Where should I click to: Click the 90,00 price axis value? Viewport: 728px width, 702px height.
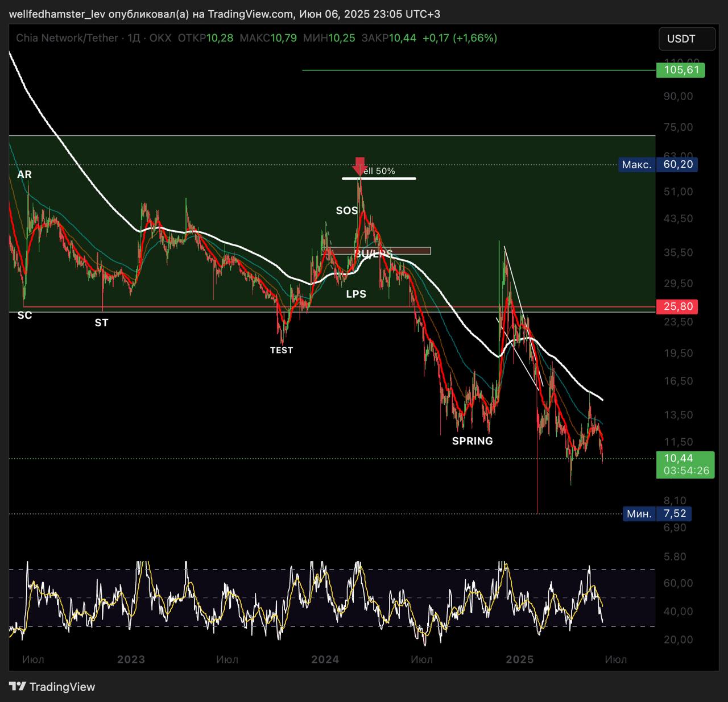(679, 97)
